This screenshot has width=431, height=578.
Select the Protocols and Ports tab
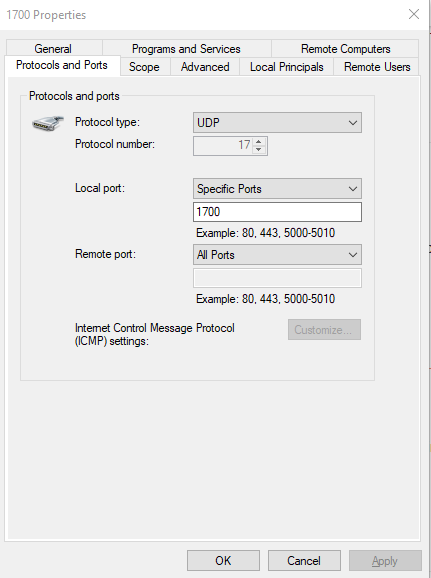[x=62, y=65]
